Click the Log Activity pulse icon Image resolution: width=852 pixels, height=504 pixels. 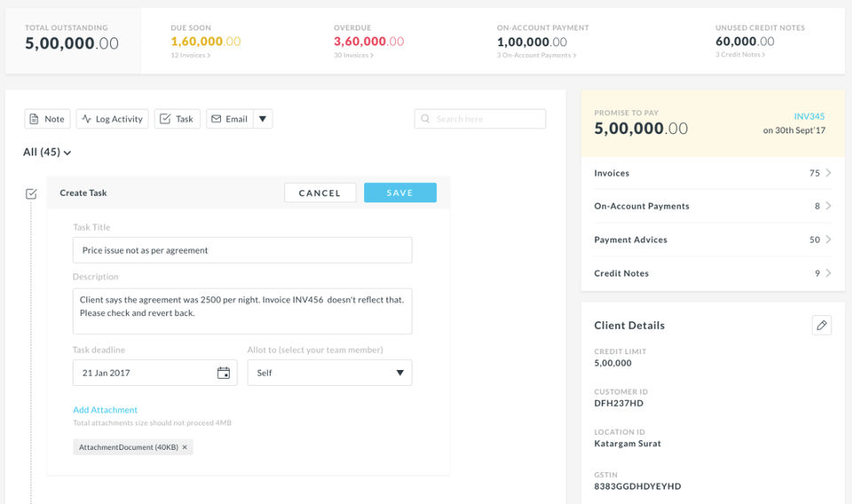tap(86, 119)
